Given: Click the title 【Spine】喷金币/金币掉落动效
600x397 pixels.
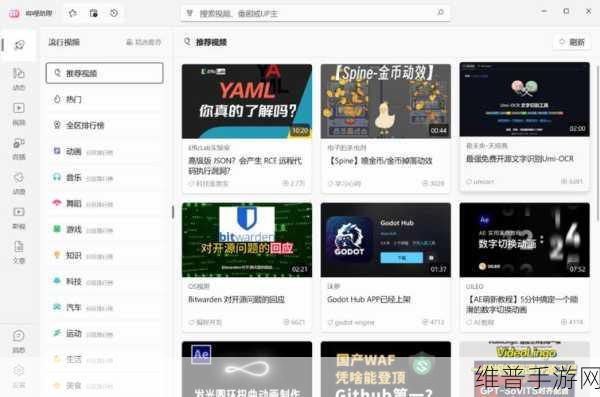Looking at the screenshot, I should pyautogui.click(x=380, y=161).
